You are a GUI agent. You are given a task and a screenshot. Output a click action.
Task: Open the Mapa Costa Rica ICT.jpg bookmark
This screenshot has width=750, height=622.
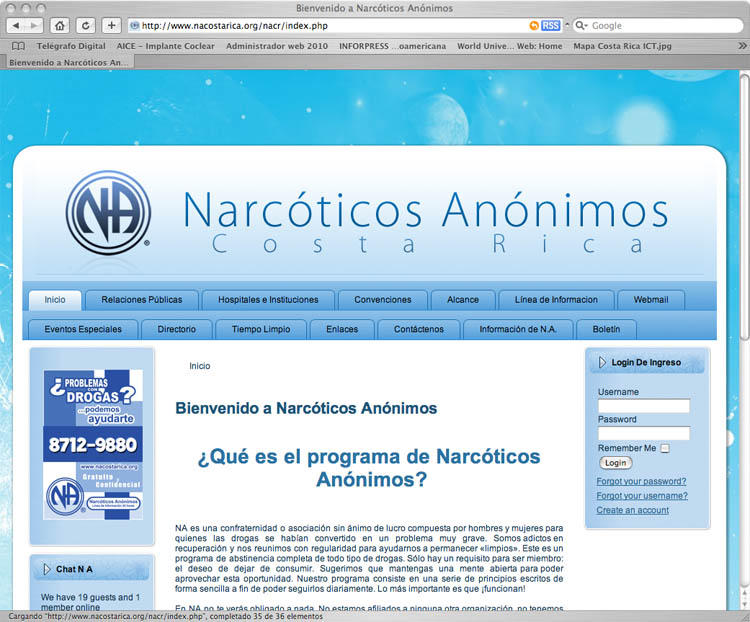(x=622, y=46)
